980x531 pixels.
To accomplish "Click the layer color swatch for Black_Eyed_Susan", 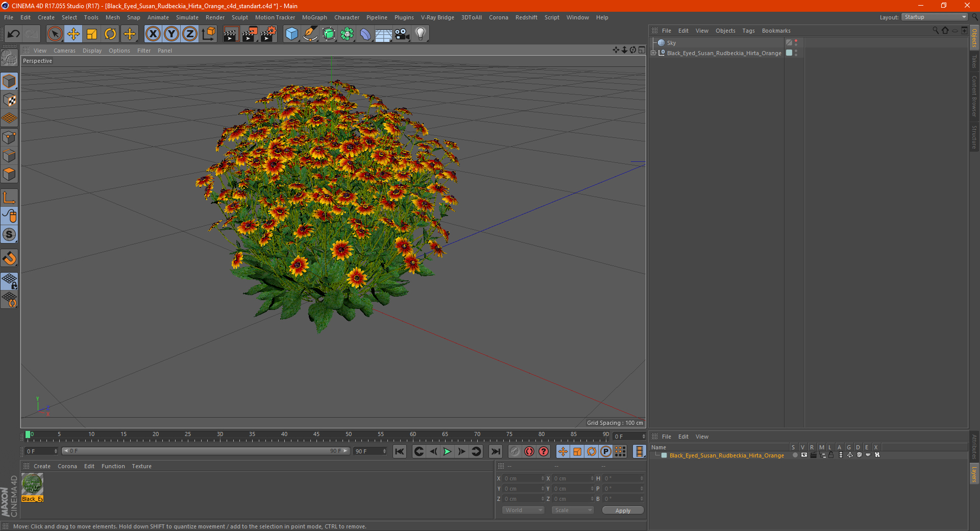I will pyautogui.click(x=664, y=455).
